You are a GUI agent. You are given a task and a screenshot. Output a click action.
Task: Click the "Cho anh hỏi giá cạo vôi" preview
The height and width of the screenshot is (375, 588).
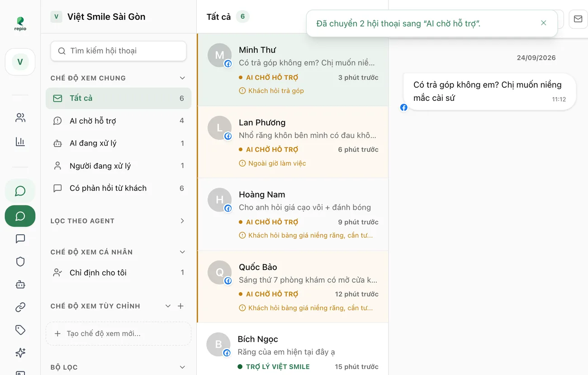coord(305,208)
